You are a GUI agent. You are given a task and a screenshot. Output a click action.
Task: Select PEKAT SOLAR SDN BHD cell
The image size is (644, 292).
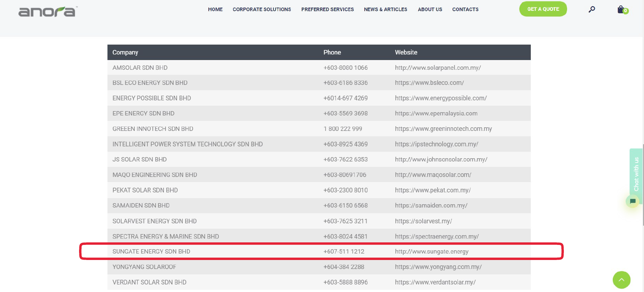[x=145, y=190]
